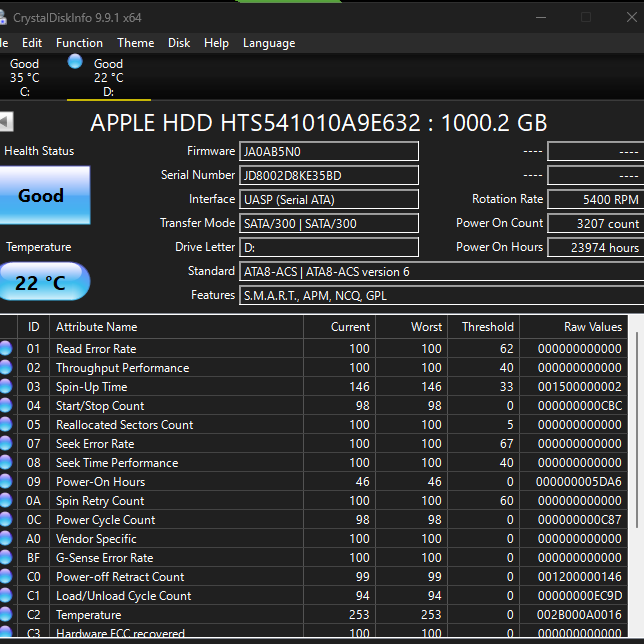Click status orb of G-Sense Error Rate row
This screenshot has width=644, height=644.
(6, 557)
